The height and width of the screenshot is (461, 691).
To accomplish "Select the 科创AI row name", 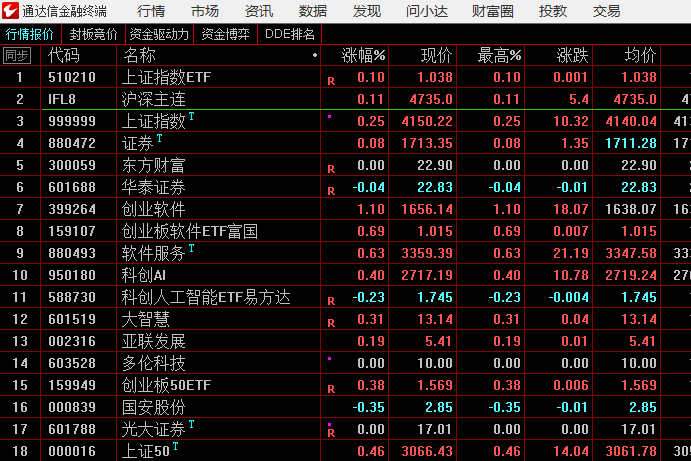I will coord(144,275).
